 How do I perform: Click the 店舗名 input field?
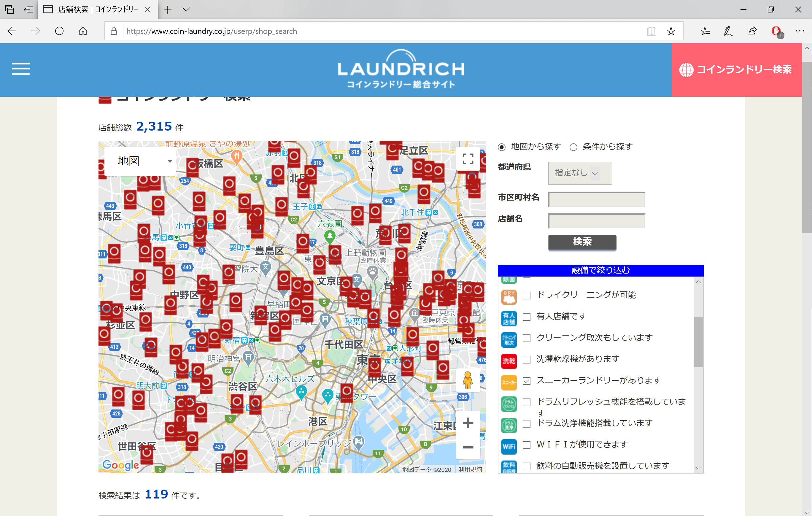[x=597, y=221]
